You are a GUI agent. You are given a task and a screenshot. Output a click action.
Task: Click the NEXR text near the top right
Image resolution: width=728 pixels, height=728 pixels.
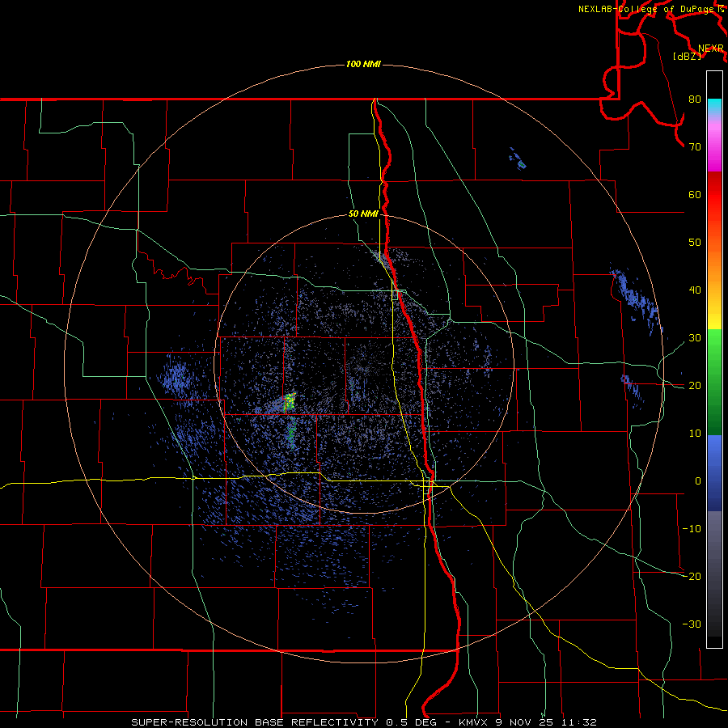coord(710,49)
